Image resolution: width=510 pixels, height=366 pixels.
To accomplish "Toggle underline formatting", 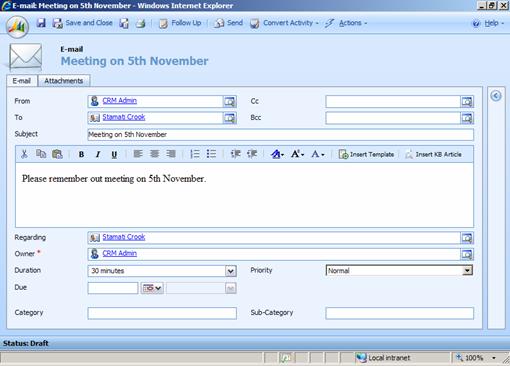I will click(x=114, y=154).
